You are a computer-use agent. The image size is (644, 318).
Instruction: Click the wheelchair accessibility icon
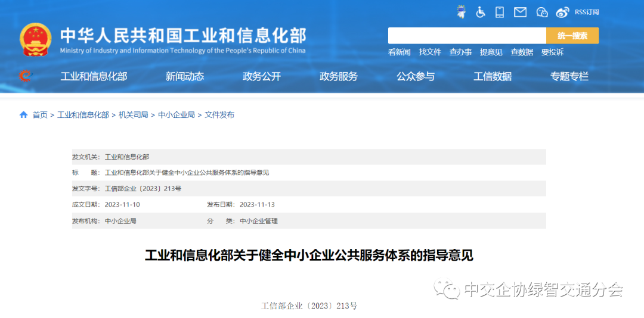[481, 12]
